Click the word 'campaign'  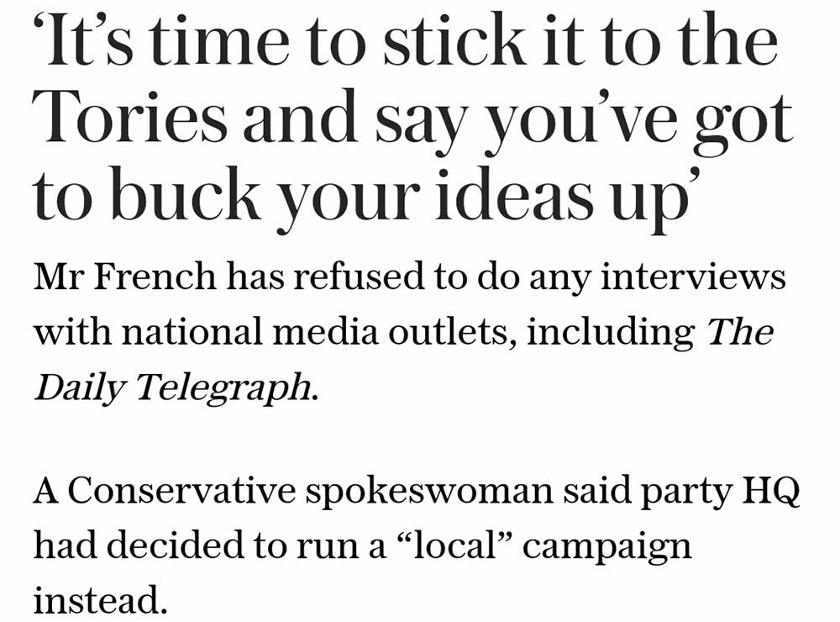[607, 546]
